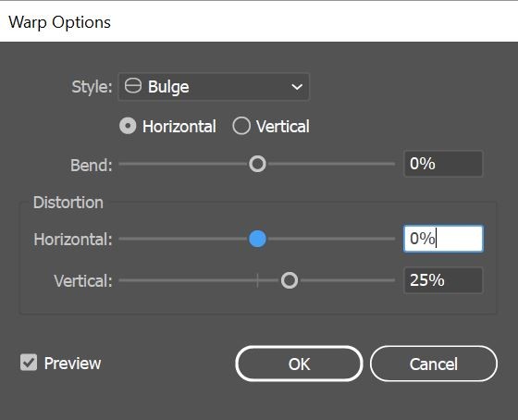The image size is (518, 420).
Task: Expand the Bulge style combo box
Action: point(214,87)
